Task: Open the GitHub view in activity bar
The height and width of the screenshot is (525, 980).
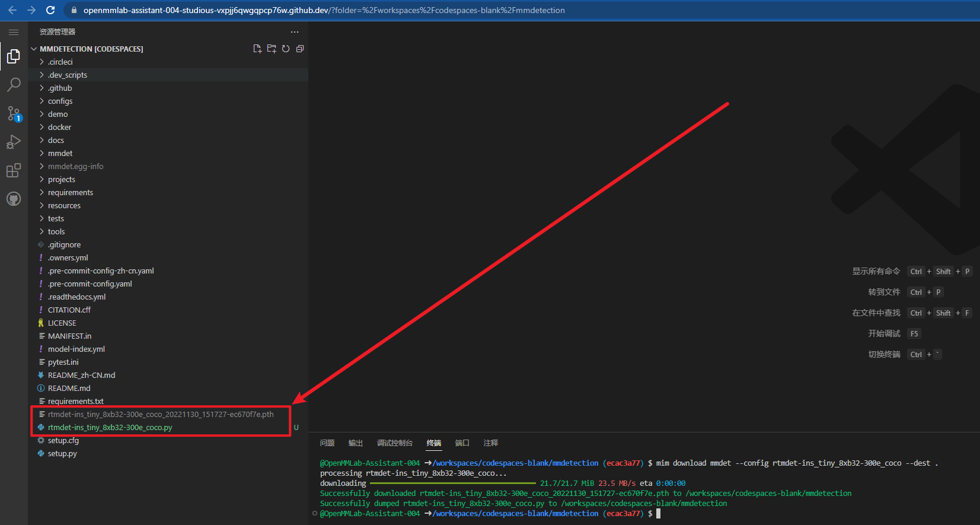Action: [x=14, y=199]
